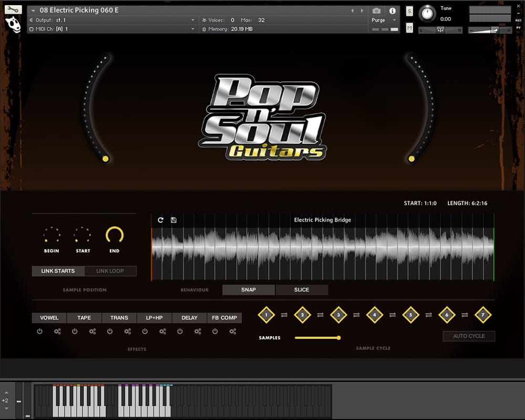The height and width of the screenshot is (420, 525).
Task: Open the instrument info icon
Action: [392, 10]
